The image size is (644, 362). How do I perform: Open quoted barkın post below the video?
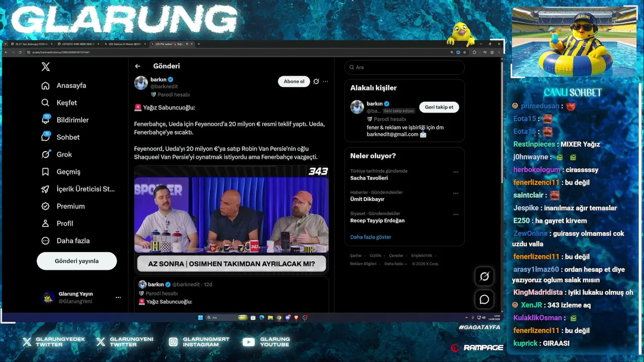tap(231, 295)
